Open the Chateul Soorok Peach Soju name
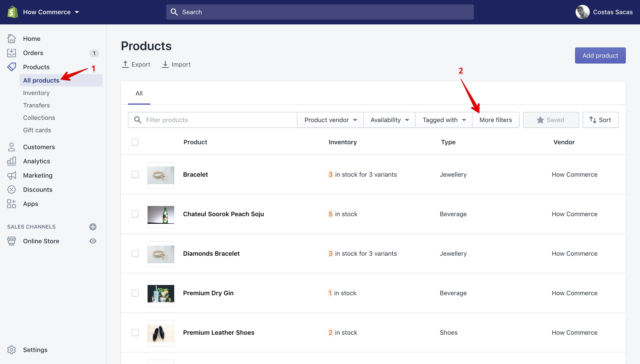Viewport: 640px width, 364px height. click(x=223, y=214)
